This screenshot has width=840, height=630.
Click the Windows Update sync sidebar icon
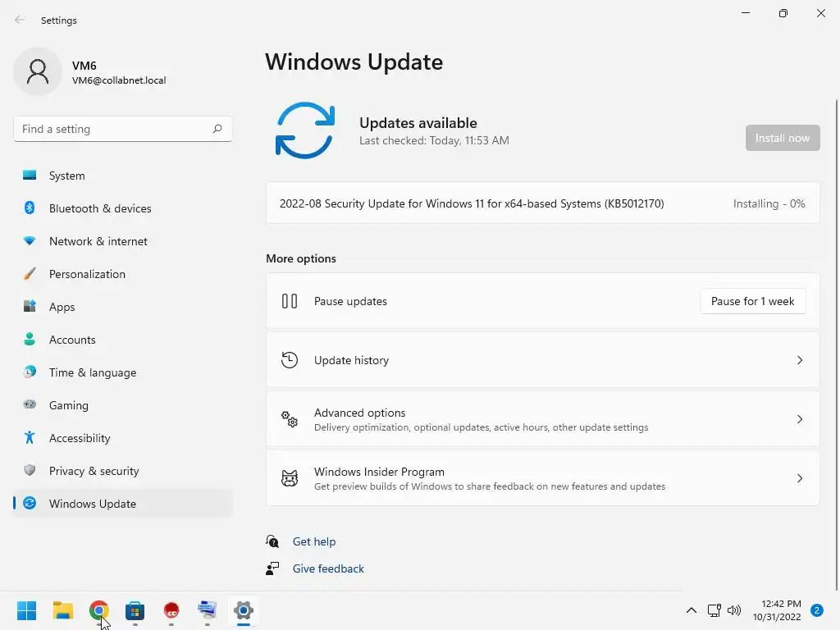pos(30,503)
